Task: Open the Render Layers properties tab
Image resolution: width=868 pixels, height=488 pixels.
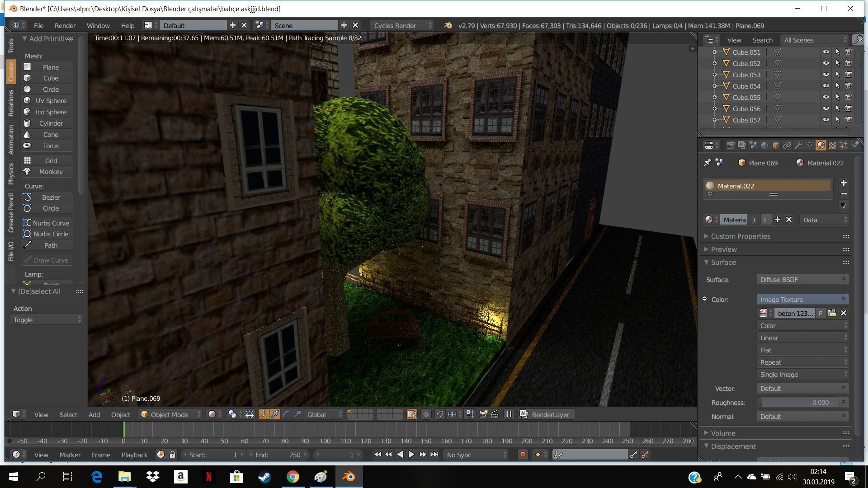Action: [x=741, y=145]
